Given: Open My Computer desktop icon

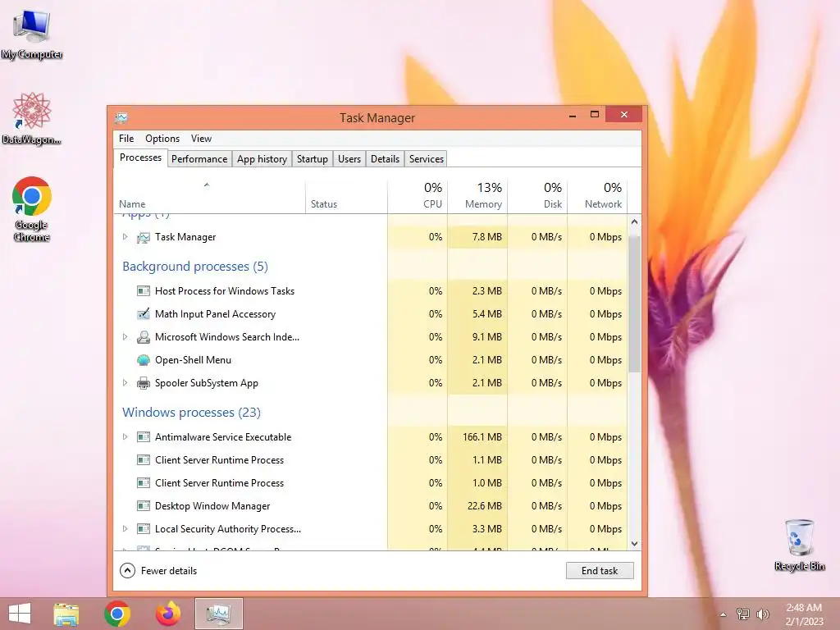Looking at the screenshot, I should [32, 34].
